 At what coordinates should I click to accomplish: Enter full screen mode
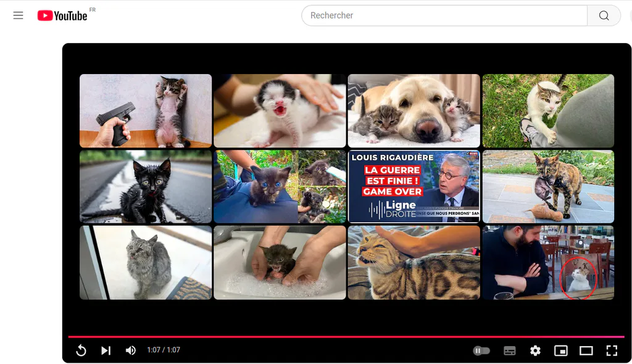(x=612, y=350)
